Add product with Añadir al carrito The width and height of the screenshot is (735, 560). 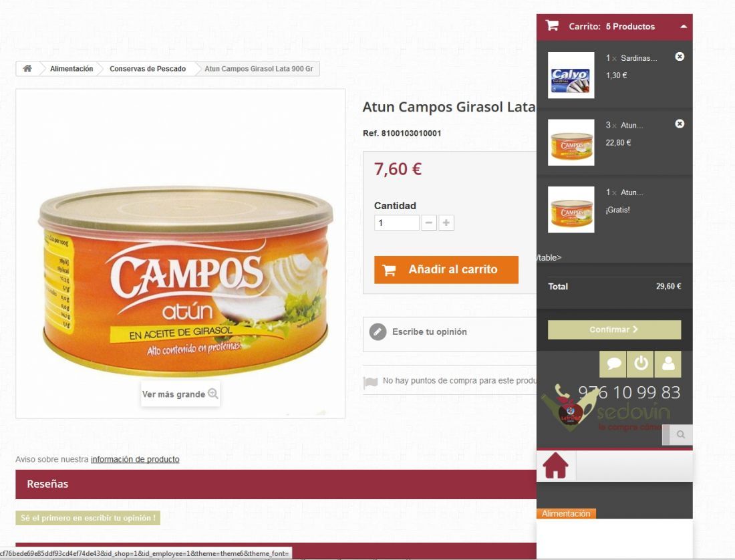(446, 269)
